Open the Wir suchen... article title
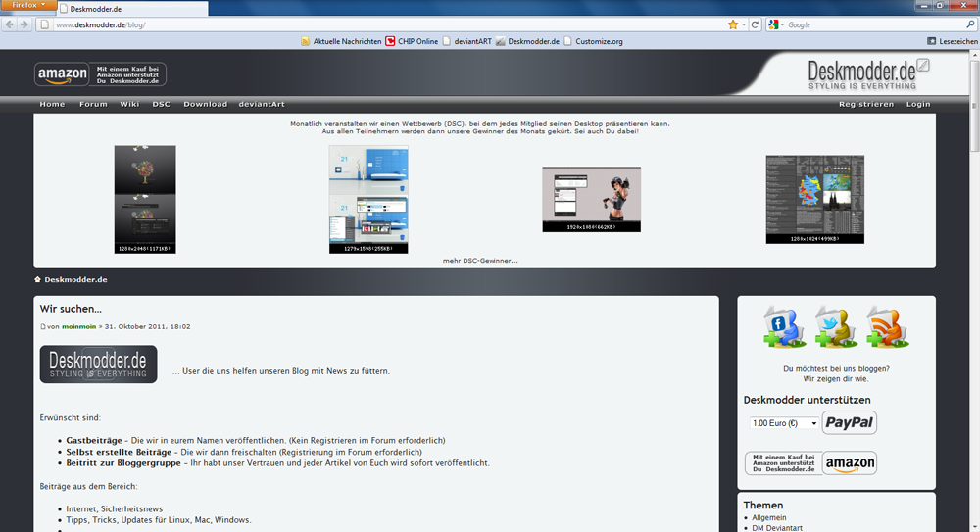This screenshot has height=532, width=980. pyautogui.click(x=71, y=309)
